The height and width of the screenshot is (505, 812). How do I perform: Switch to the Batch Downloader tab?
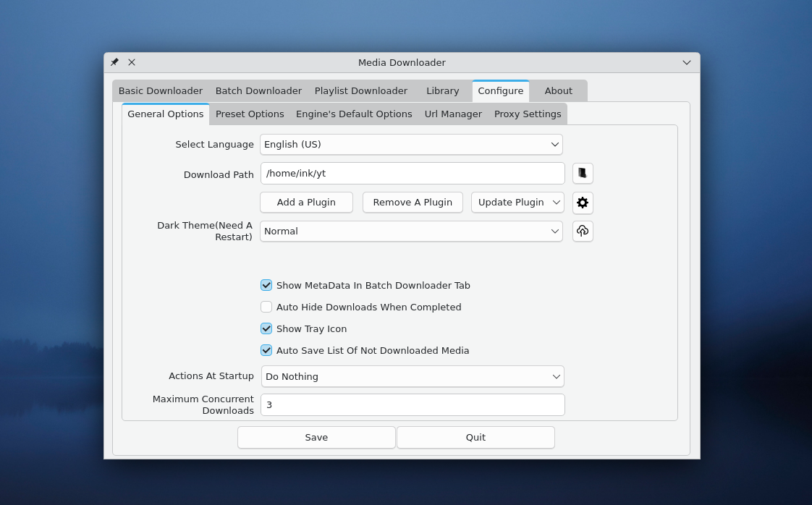[258, 90]
